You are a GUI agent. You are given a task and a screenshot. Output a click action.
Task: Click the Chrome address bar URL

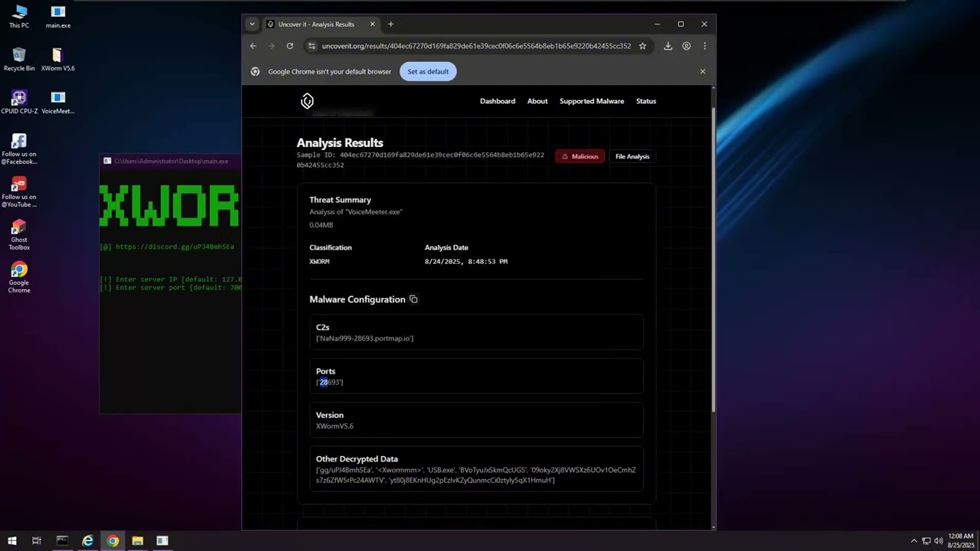476,46
